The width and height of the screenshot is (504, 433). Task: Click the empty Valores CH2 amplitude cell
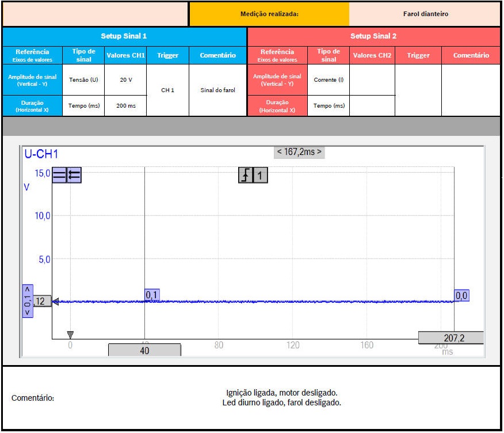[x=372, y=80]
